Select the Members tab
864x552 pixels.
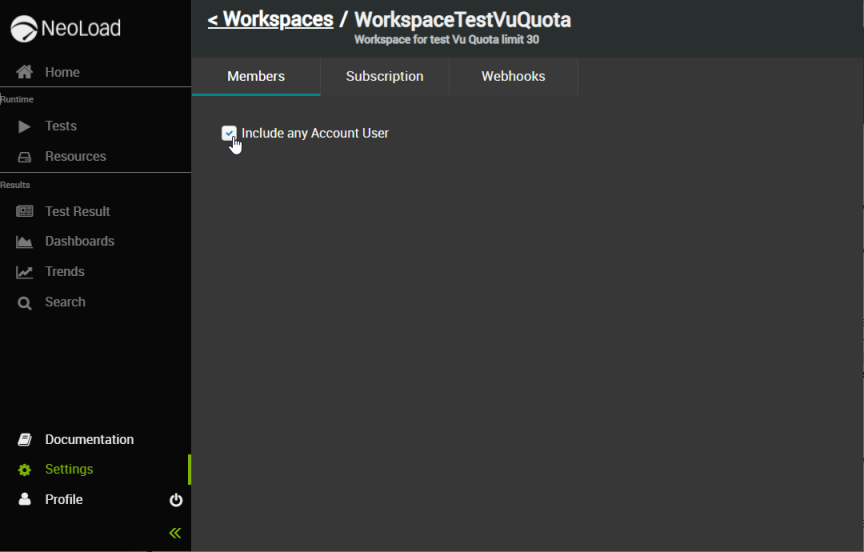point(256,76)
